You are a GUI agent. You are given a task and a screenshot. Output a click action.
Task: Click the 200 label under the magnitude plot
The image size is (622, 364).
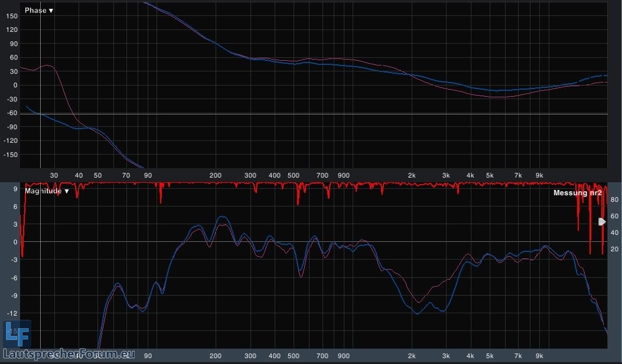tap(215, 356)
